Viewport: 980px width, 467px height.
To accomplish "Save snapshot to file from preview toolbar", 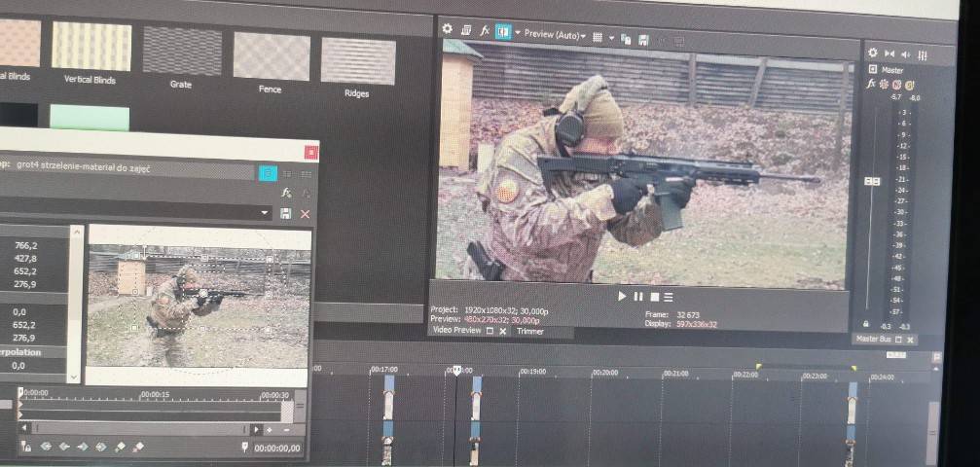I will pos(642,40).
